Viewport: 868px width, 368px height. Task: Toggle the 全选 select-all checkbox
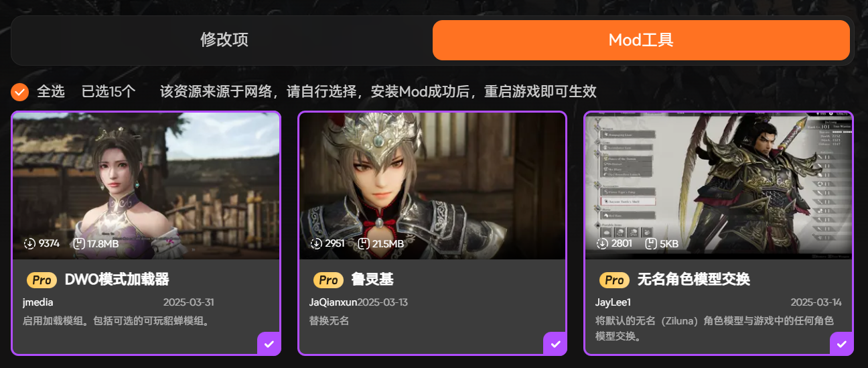click(20, 92)
